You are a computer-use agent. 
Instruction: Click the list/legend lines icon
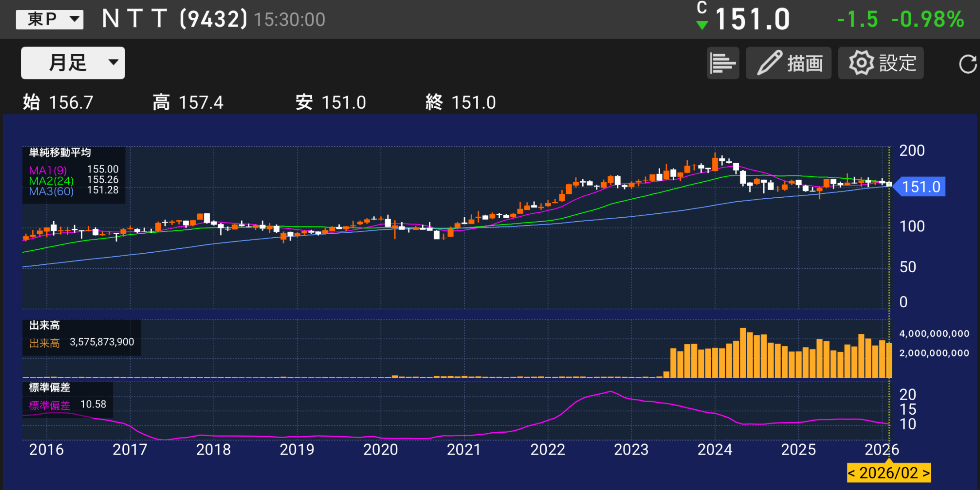[x=722, y=63]
